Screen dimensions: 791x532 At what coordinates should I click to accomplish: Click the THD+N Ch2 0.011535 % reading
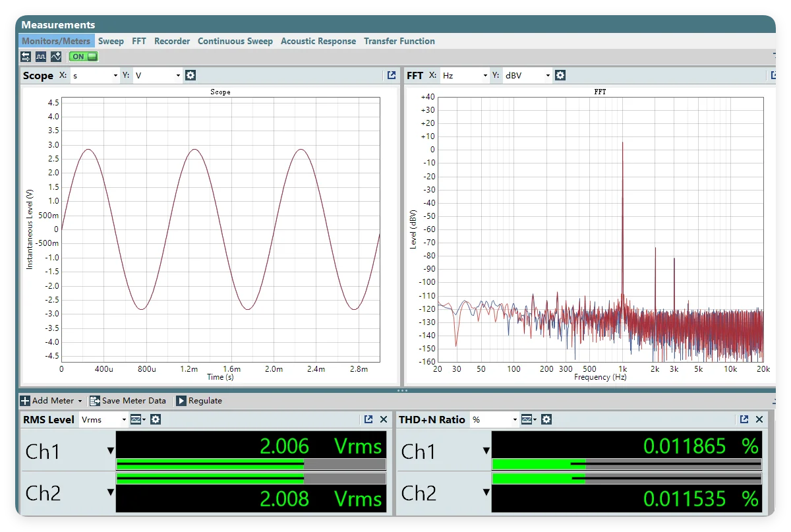tap(701, 499)
